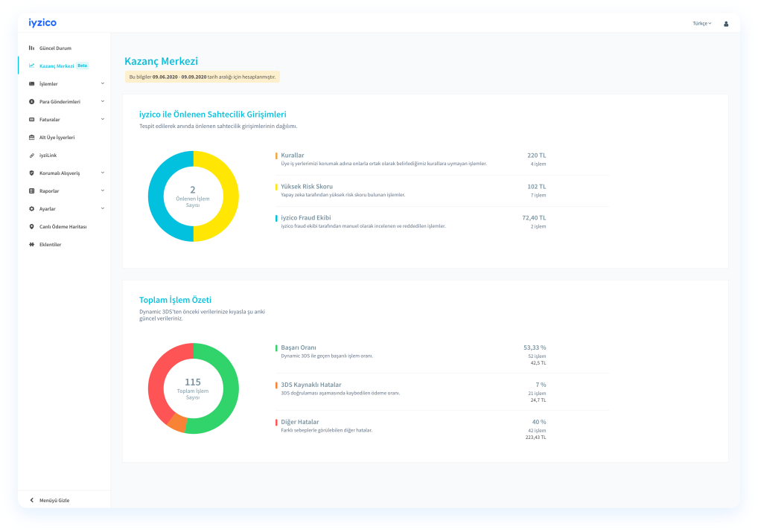
Task: Click the 2 Önlenen İşlem Sayısı center label
Action: [x=193, y=196]
